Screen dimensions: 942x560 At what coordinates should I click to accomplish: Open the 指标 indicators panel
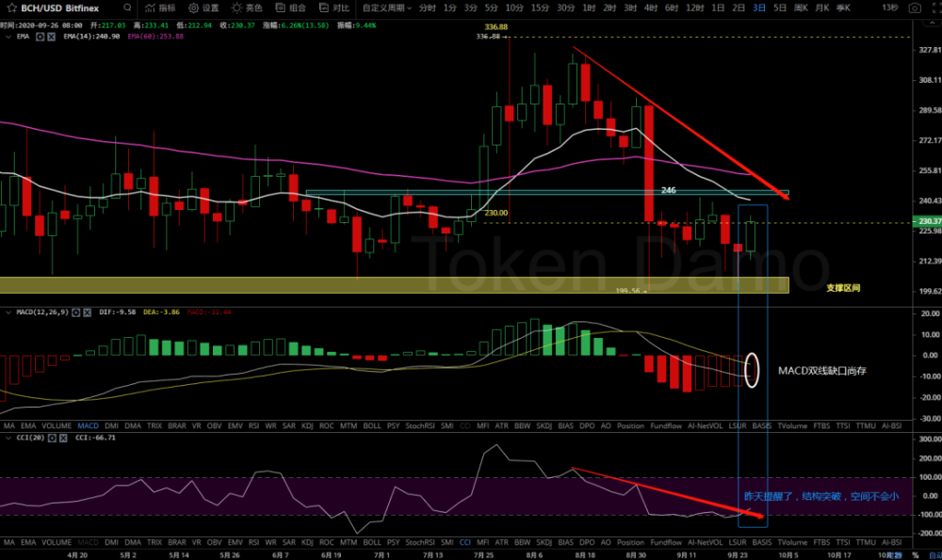[x=160, y=8]
